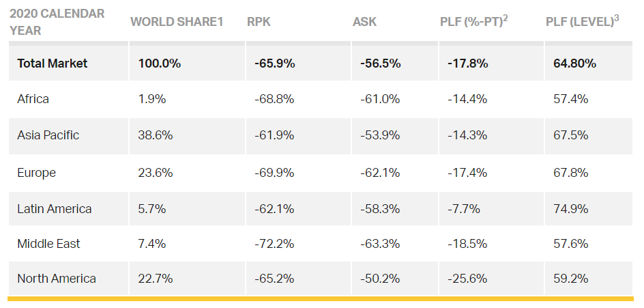Select the RPK column header
644x308 pixels.
point(259,22)
